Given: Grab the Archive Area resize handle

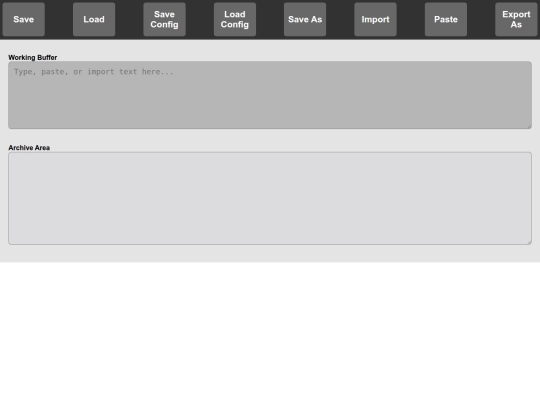Looking at the screenshot, I should coord(529,242).
